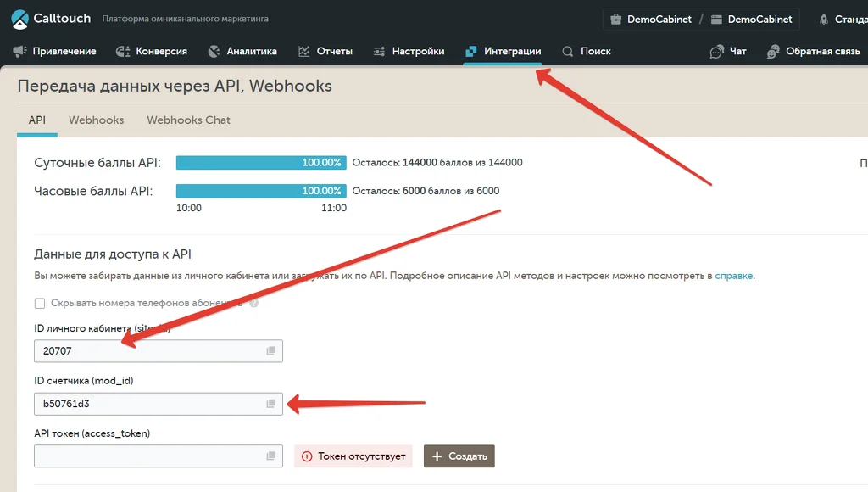The image size is (868, 492).
Task: Click the Calltouch logo icon
Action: click(20, 19)
